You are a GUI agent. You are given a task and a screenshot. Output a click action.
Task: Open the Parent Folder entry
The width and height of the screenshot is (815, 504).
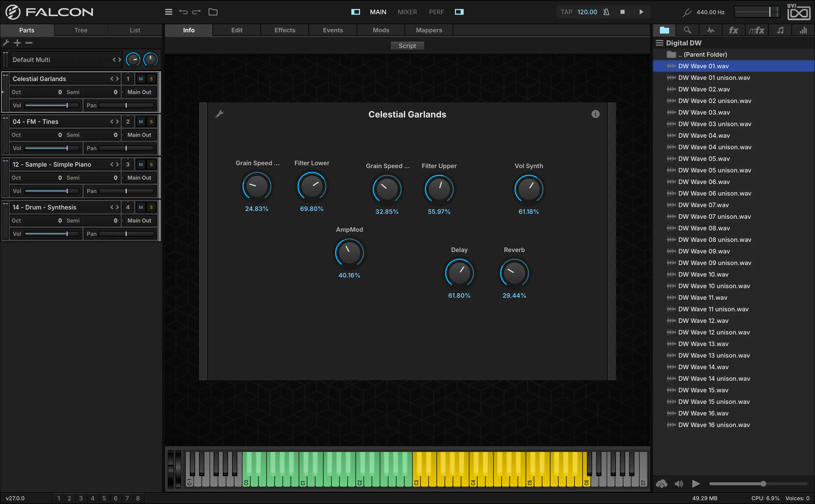click(733, 54)
